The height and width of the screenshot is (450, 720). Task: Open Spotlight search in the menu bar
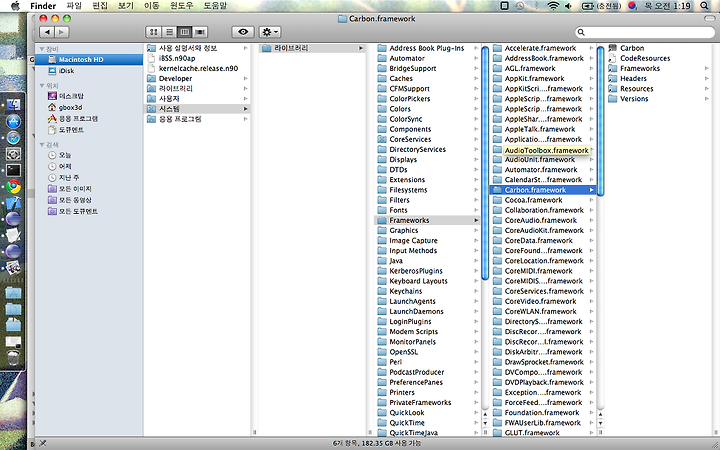704,6
